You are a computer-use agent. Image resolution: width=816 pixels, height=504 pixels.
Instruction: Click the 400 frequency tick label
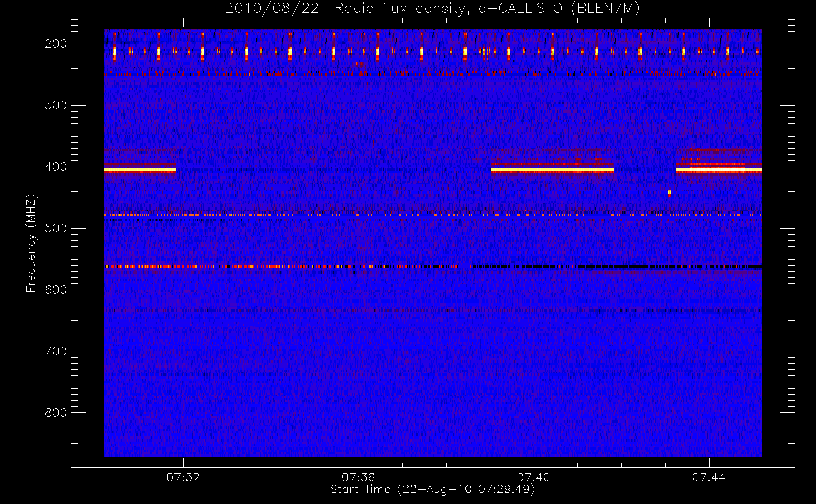pyautogui.click(x=56, y=167)
